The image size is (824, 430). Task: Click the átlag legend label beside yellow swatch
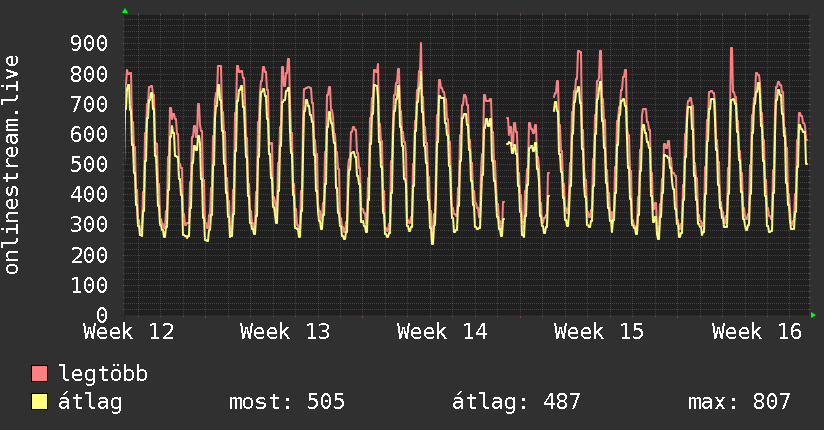90,402
